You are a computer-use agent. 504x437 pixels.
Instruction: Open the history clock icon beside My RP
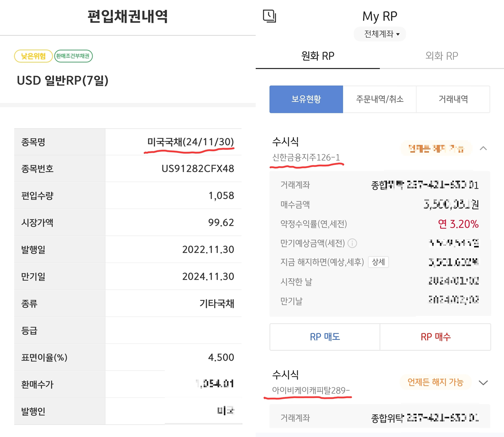click(269, 16)
